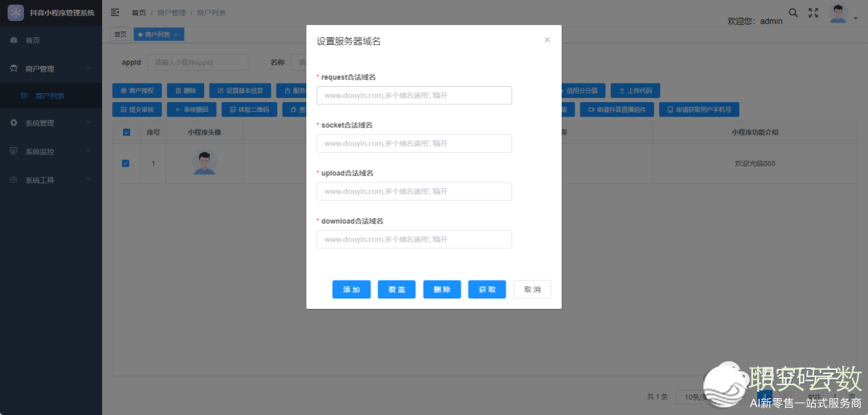Expand the 系统监控 sidebar menu
This screenshot has width=868, height=415.
pos(51,151)
